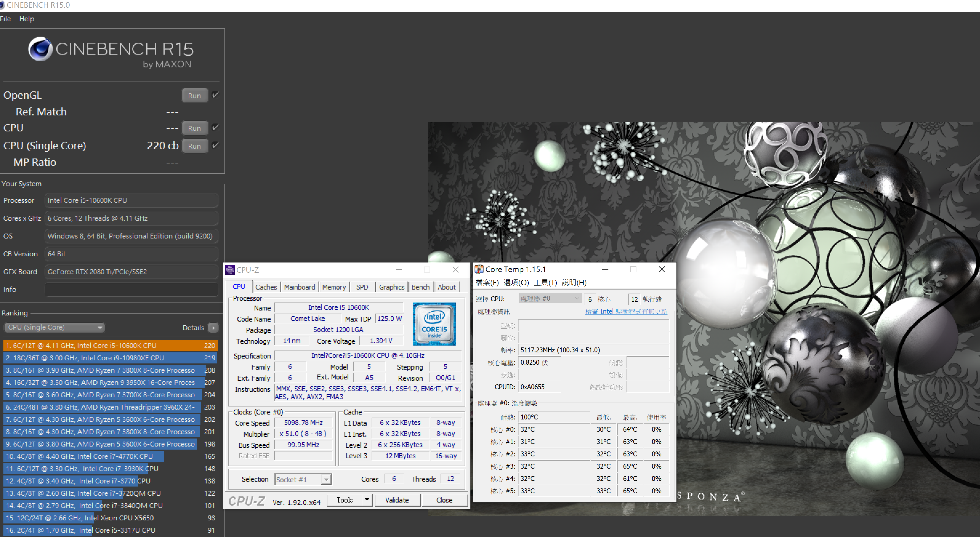Open the ranking Details arrow button

213,327
